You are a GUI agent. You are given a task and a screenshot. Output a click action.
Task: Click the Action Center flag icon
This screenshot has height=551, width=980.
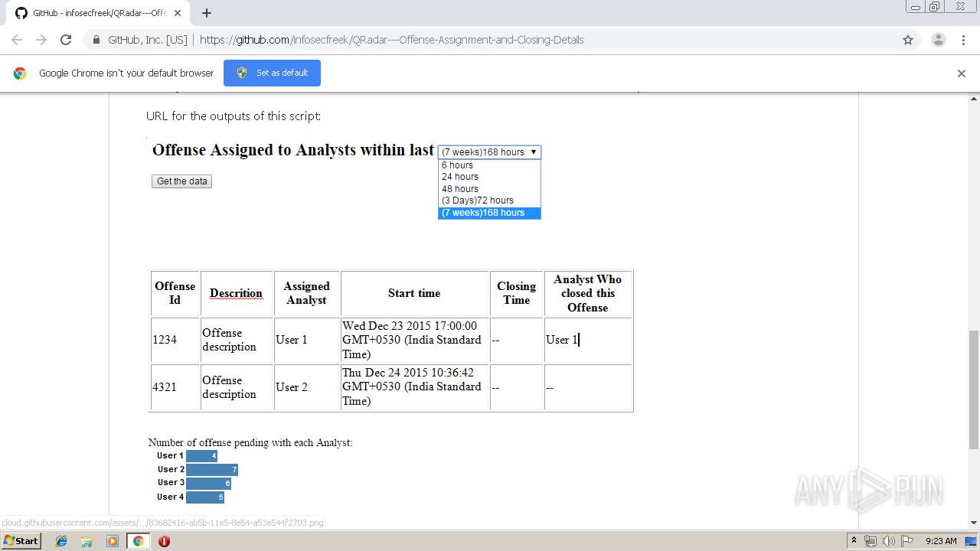tap(907, 541)
